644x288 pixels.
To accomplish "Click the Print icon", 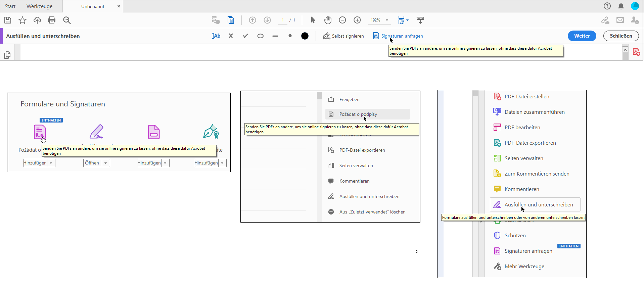I will click(52, 20).
